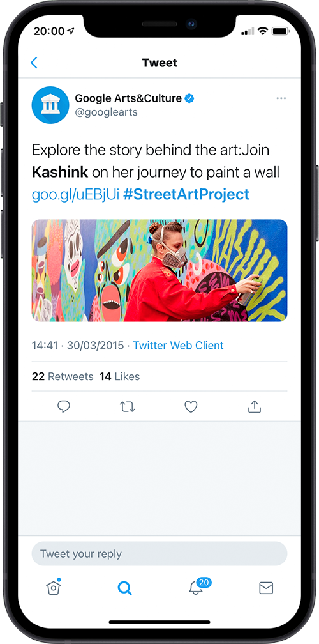This screenshot has height=644, width=319.
Task: Open the Messages envelope tab
Action: (x=266, y=588)
